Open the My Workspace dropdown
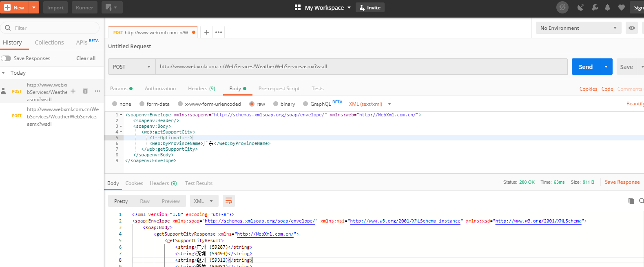644x267 pixels. 323,7
